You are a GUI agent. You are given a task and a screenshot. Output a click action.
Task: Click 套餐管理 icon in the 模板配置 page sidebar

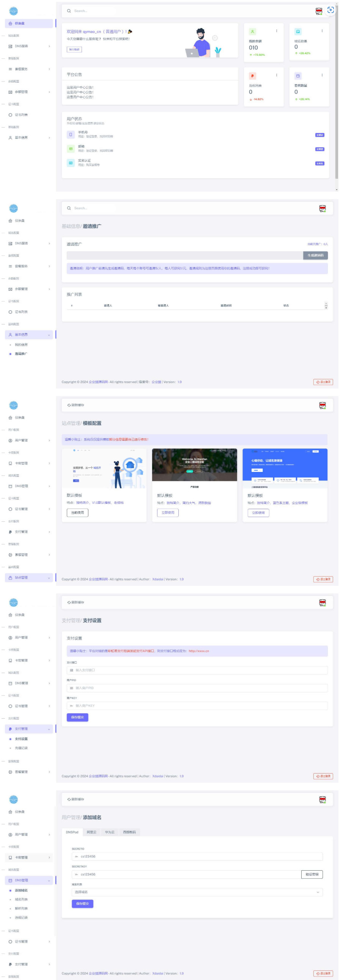pyautogui.click(x=10, y=555)
